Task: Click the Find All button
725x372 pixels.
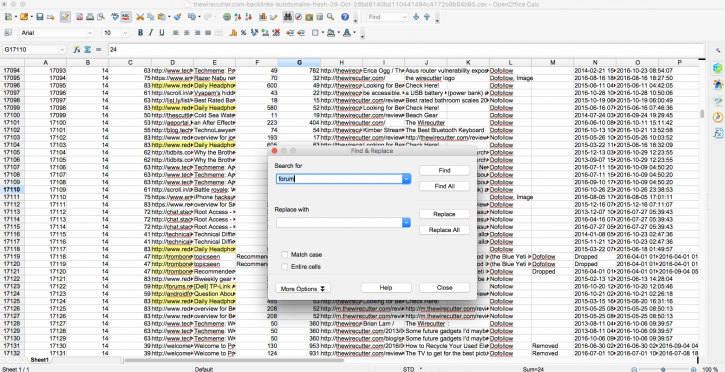Action: (444, 186)
